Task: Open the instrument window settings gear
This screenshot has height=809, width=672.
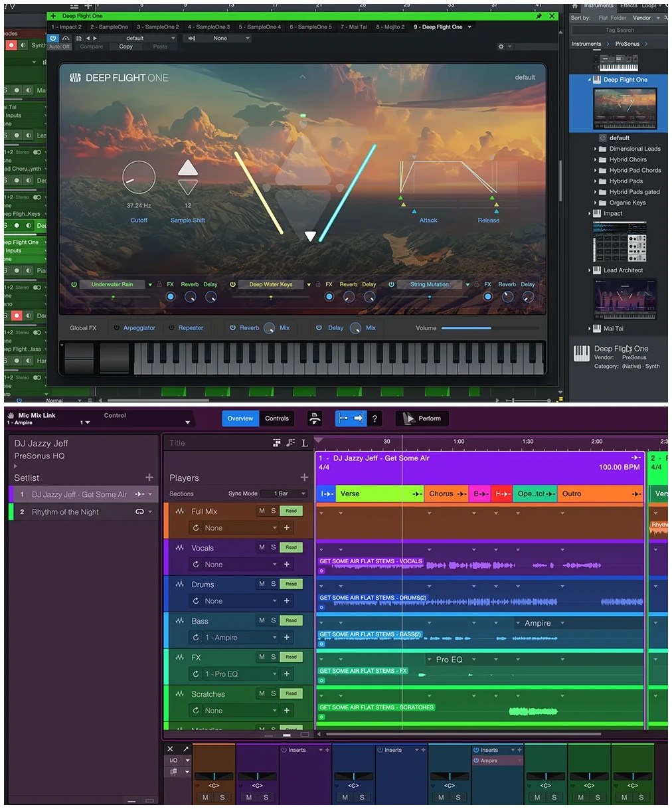Action: click(501, 46)
